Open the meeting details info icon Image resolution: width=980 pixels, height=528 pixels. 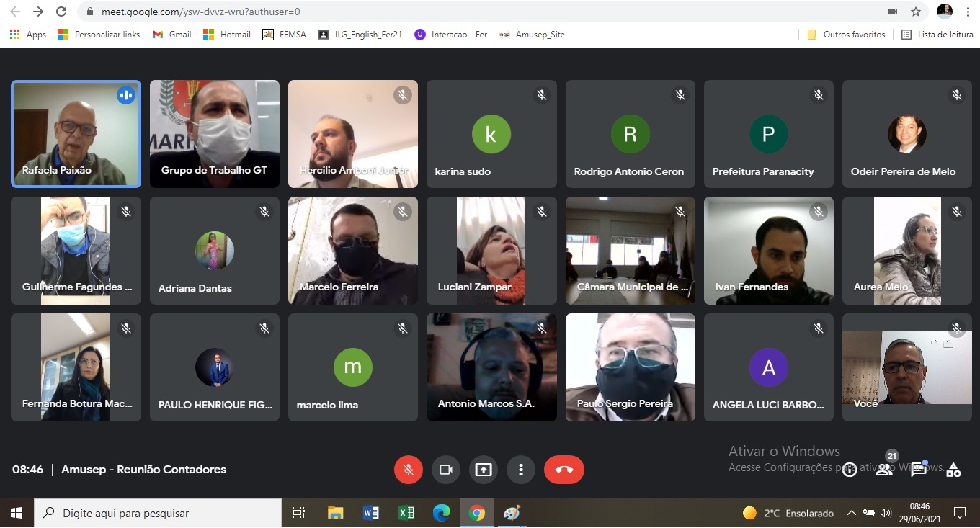click(x=850, y=470)
